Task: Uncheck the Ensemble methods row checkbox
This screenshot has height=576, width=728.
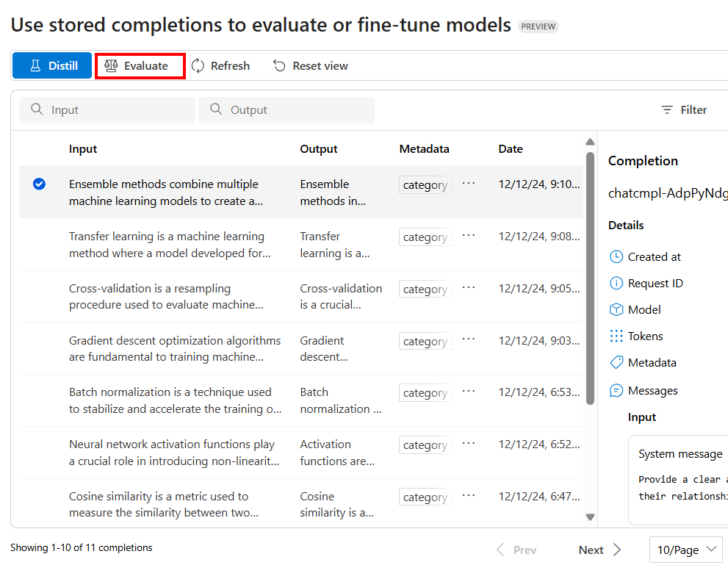Action: coord(39,184)
